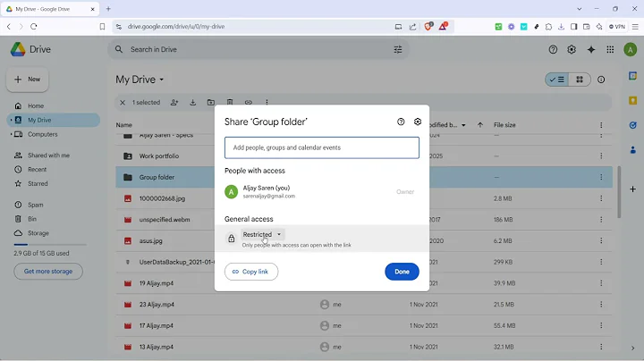Open more options for asus.jpg row
Screen dimensions: 644x361
pyautogui.click(x=601, y=240)
